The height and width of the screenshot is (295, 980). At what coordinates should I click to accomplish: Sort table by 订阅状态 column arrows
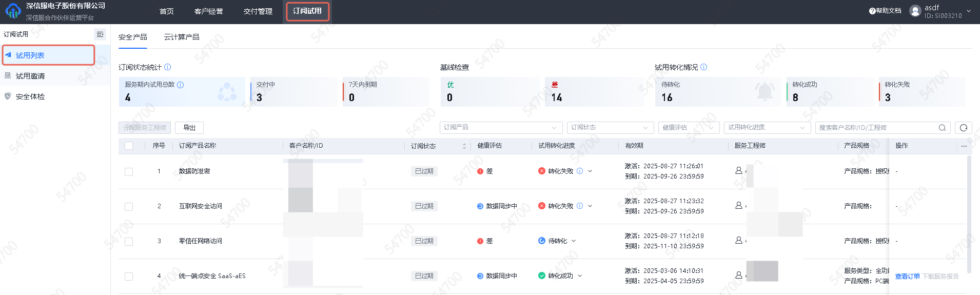464,146
